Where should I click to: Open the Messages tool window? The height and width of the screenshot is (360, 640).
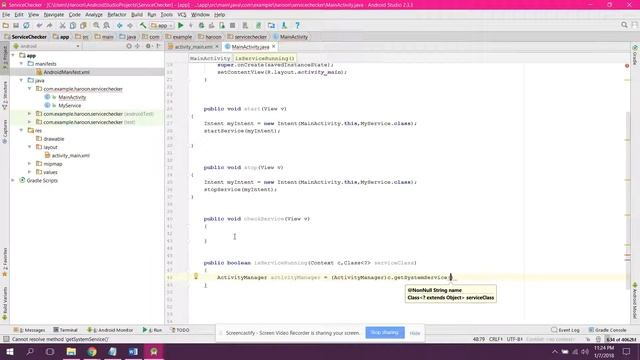(x=29, y=330)
